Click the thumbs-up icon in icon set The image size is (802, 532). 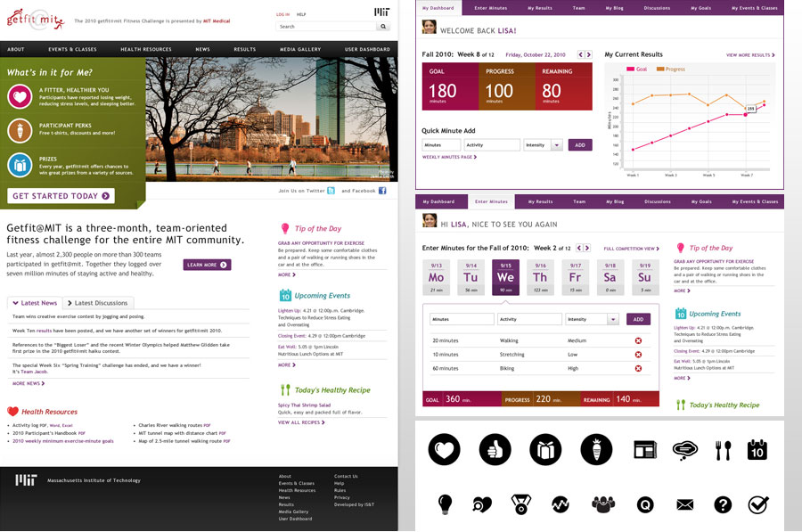(495, 449)
